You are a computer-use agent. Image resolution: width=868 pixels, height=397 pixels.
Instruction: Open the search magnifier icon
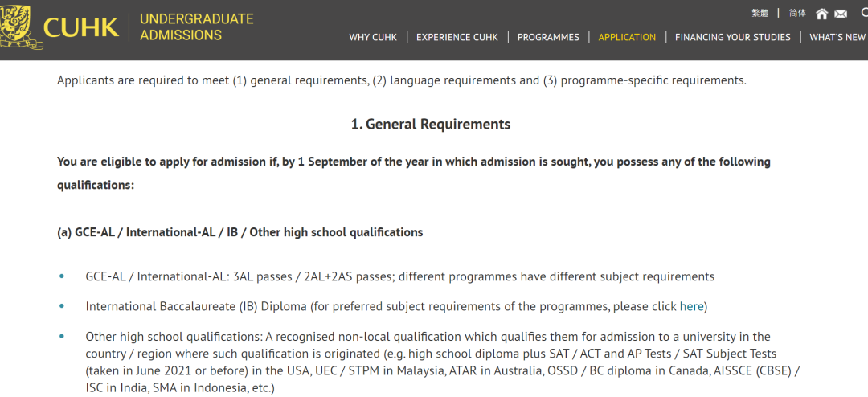coord(865,13)
